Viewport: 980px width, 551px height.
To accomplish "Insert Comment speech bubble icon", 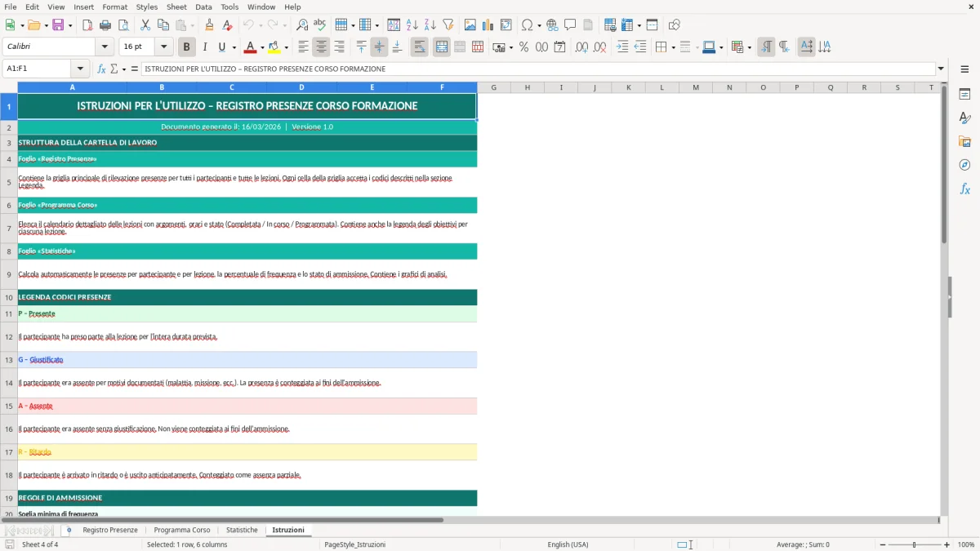I will (570, 25).
